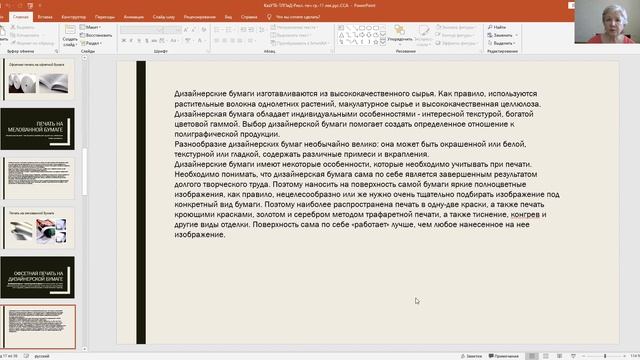The width and height of the screenshot is (640, 360).
Task: Open the Конструктор ribbon tab
Action: pyautogui.click(x=73, y=17)
